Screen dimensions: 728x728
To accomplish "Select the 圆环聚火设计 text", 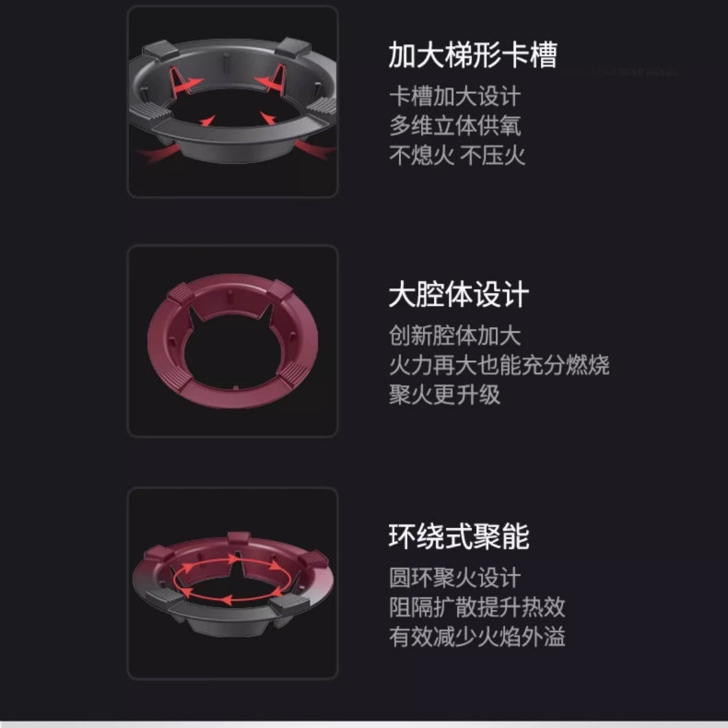I will coord(454,578).
